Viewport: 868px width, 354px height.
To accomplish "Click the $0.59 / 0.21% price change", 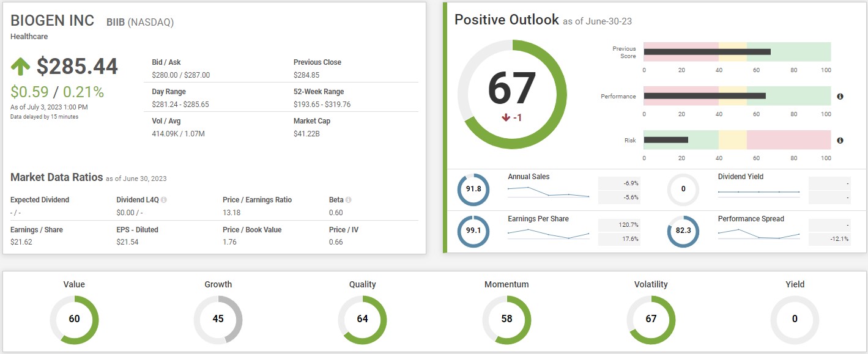I will pos(57,92).
